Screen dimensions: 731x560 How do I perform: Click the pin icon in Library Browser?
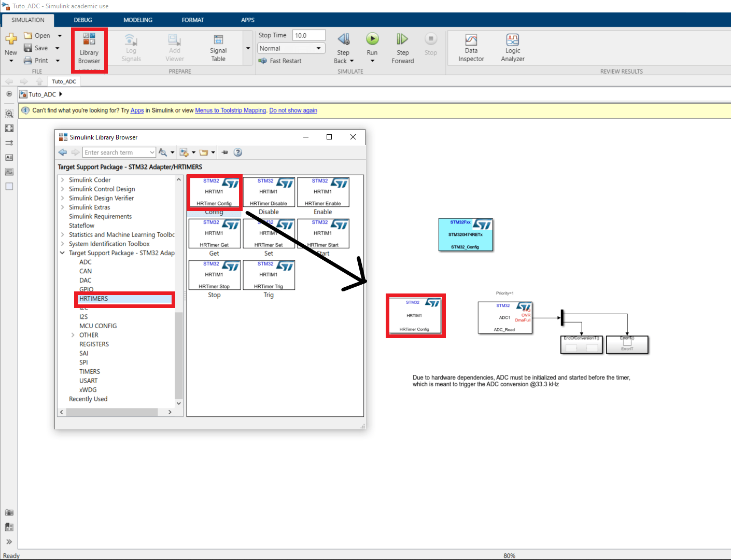pyautogui.click(x=224, y=152)
